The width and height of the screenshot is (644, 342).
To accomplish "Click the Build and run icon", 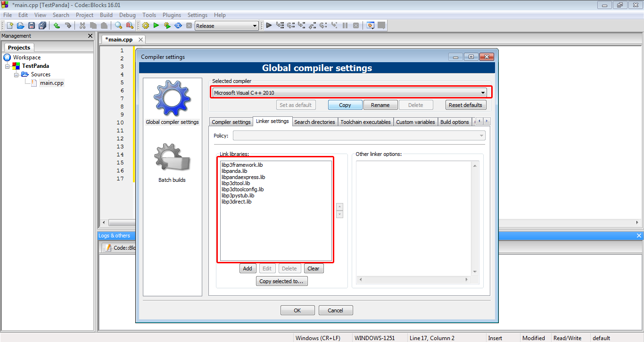I will click(x=167, y=25).
